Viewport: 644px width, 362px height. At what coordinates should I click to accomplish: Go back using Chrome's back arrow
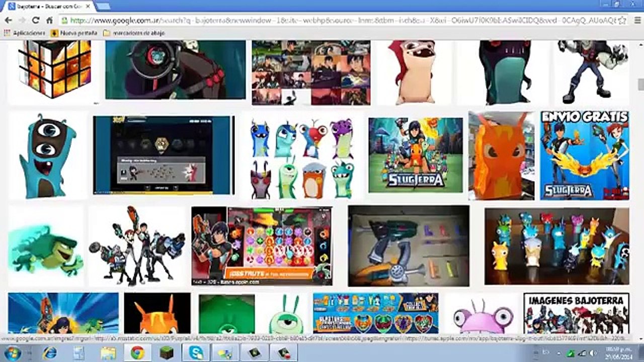click(8, 21)
